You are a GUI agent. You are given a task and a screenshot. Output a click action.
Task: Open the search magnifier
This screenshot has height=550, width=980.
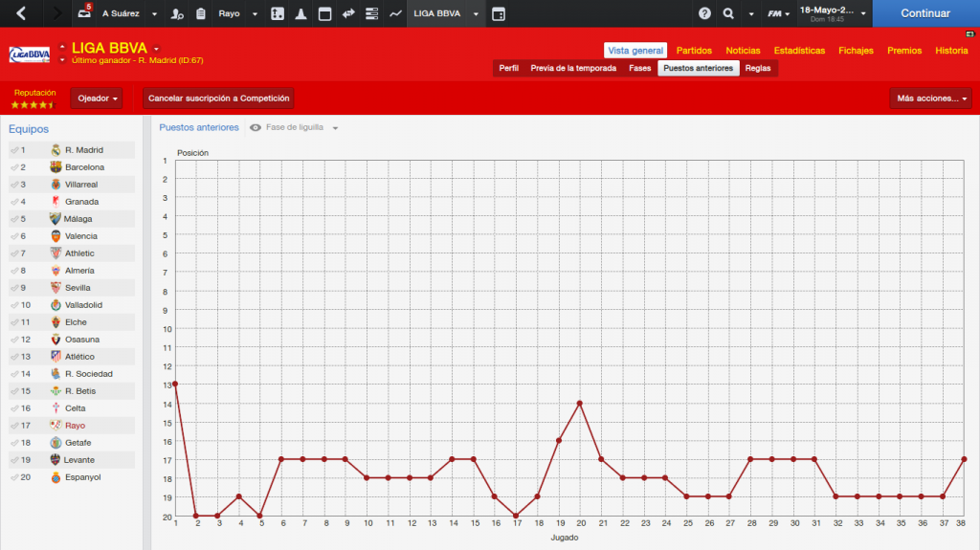tap(728, 13)
